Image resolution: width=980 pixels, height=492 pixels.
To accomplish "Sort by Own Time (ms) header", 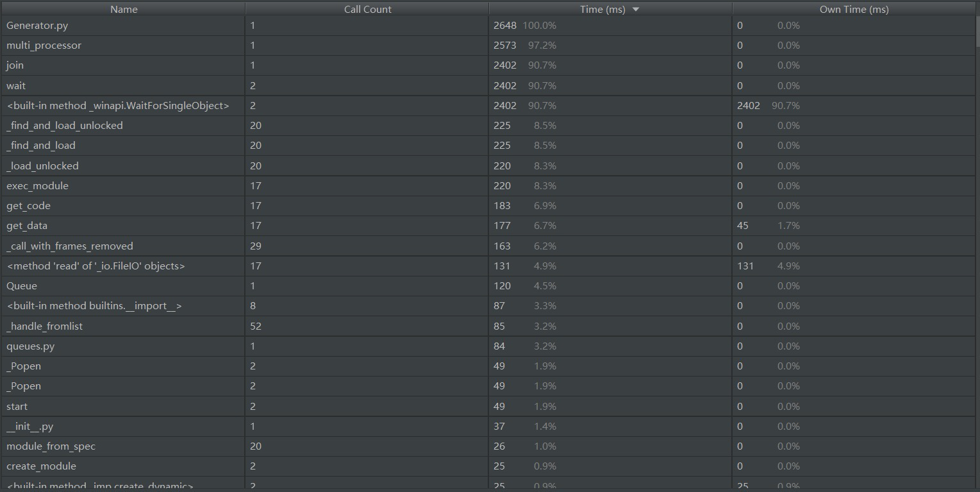I will point(854,9).
